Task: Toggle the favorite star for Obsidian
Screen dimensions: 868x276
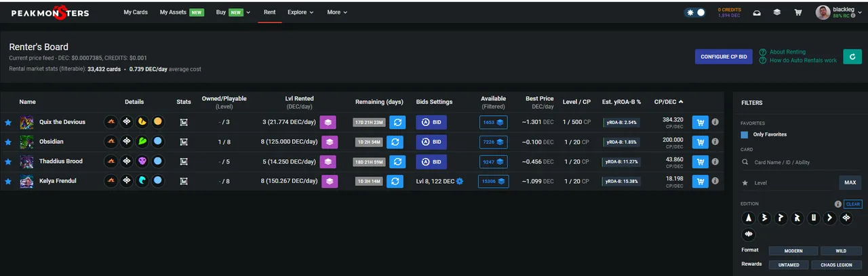Action: click(8, 142)
